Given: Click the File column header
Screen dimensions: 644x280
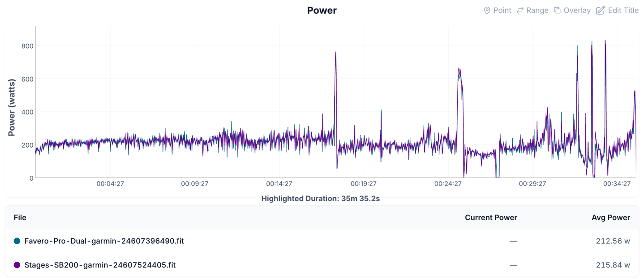Looking at the screenshot, I should (20, 218).
